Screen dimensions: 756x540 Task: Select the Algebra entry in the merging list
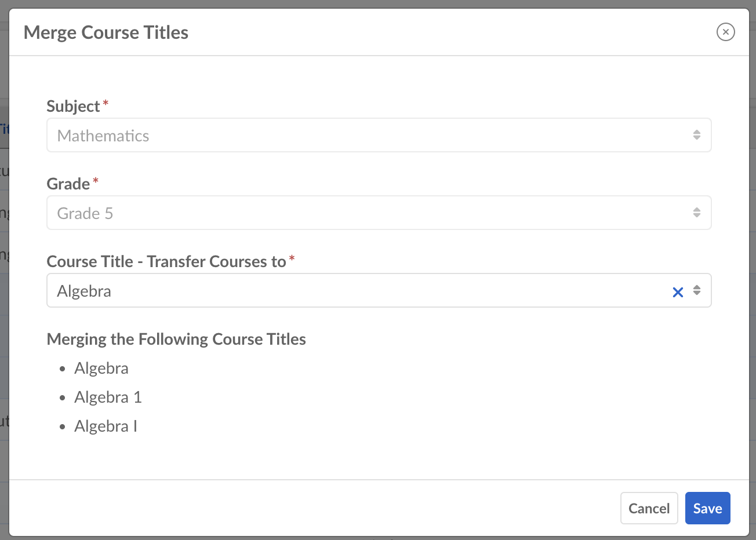pyautogui.click(x=101, y=368)
